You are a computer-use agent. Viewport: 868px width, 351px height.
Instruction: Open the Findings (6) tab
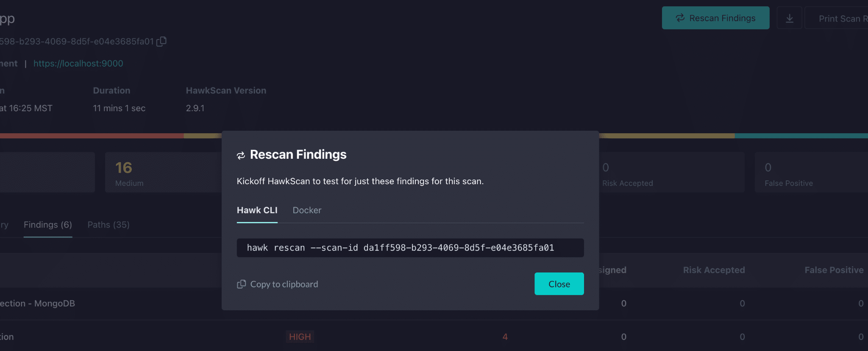pos(48,225)
